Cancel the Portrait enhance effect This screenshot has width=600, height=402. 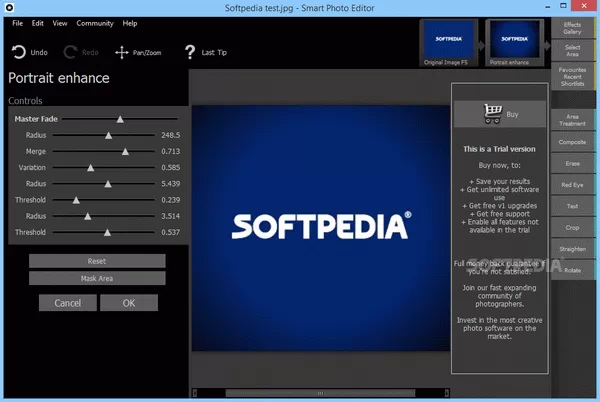click(x=68, y=302)
